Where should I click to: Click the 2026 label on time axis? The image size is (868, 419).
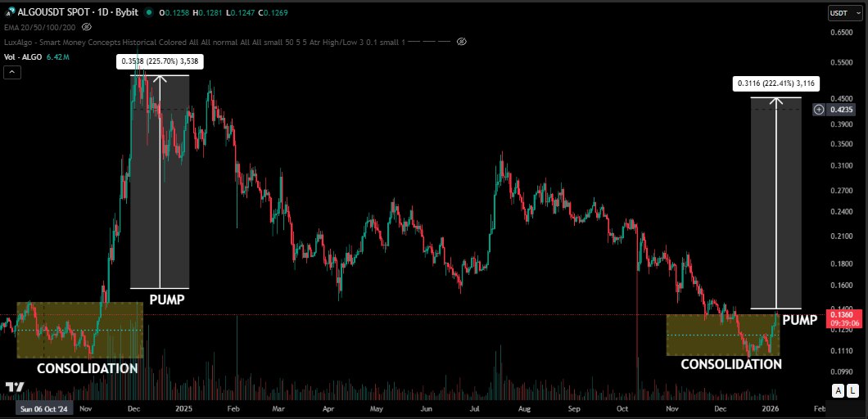coord(770,409)
